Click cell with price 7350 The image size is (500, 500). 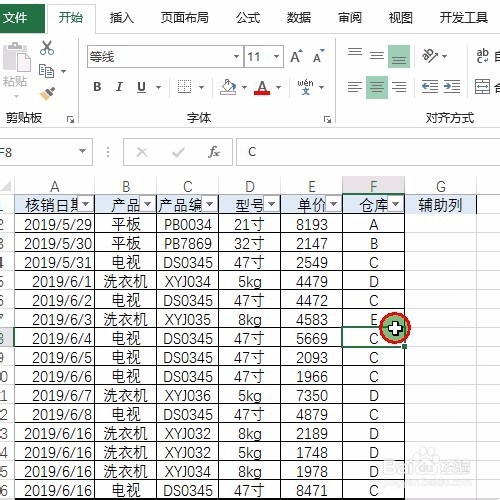(312, 395)
